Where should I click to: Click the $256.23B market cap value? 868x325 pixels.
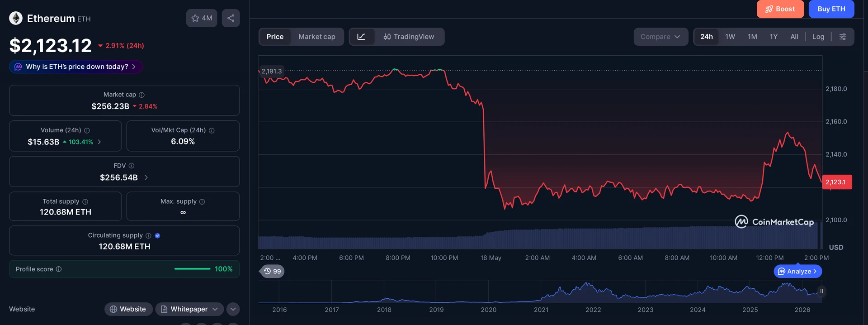tap(110, 106)
